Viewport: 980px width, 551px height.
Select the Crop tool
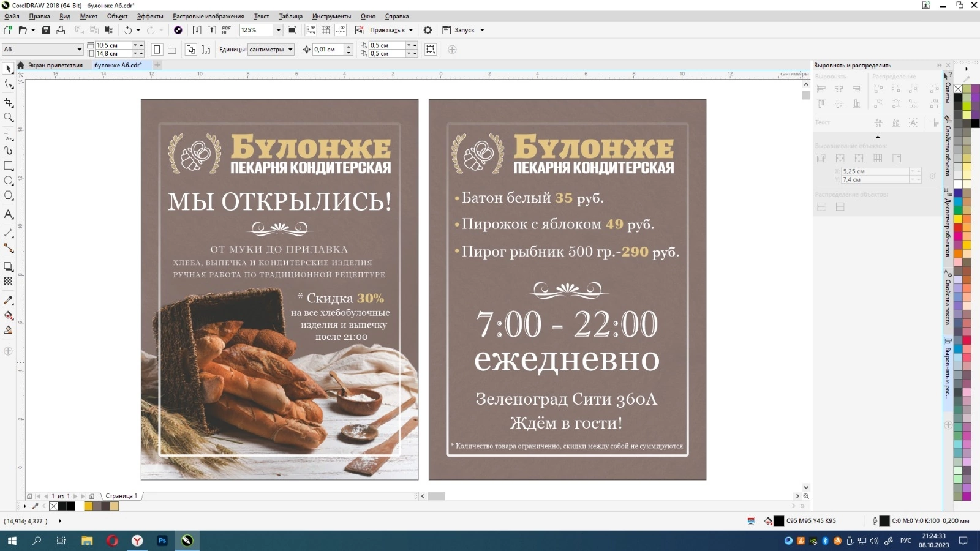coord(9,102)
